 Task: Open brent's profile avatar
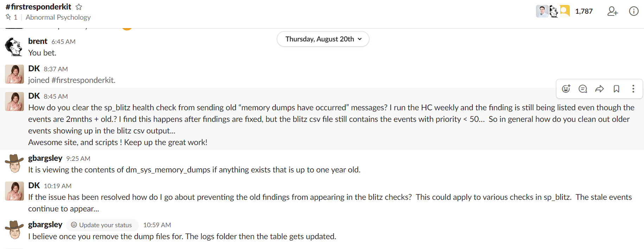pos(14,47)
